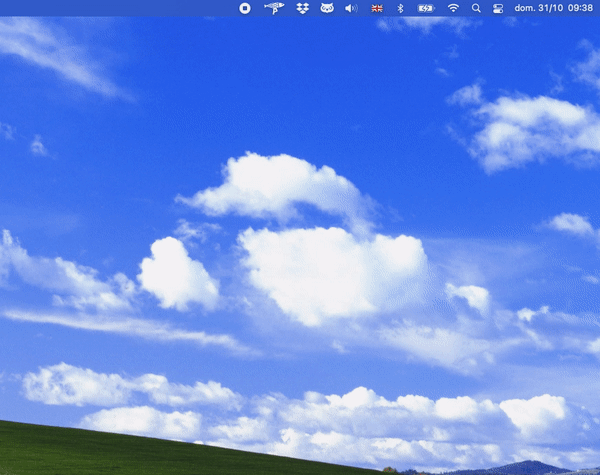
Task: Show battery charging status menu
Action: point(426,8)
